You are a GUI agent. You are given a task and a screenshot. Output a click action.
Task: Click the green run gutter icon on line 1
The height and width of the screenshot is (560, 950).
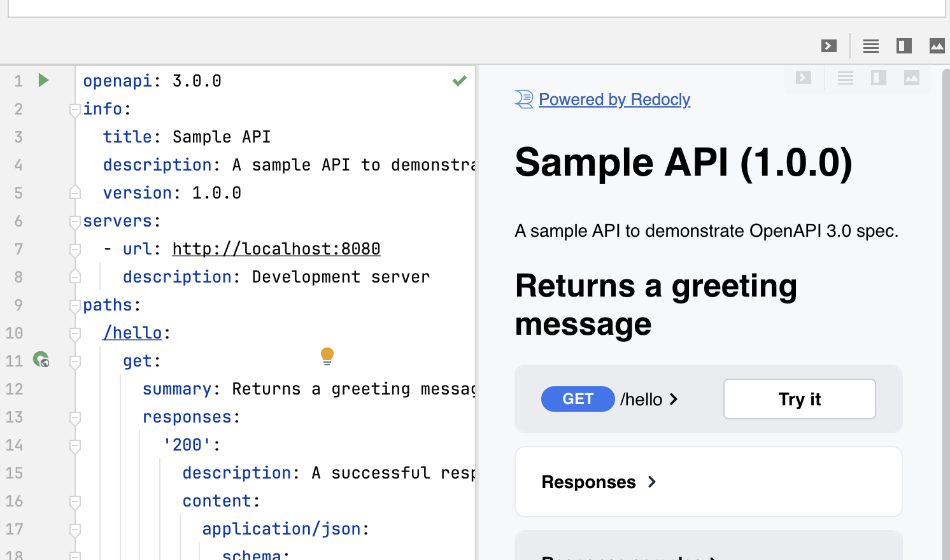43,80
